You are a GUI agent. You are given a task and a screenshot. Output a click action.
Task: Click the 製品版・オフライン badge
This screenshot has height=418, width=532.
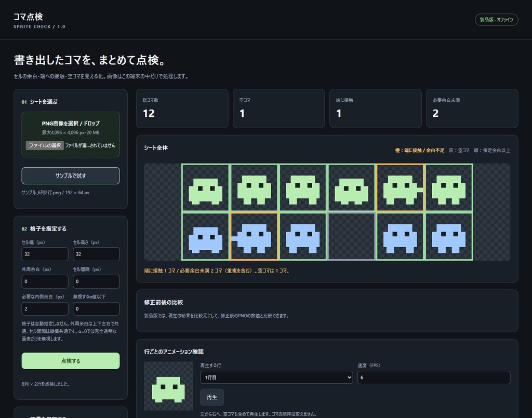(496, 20)
